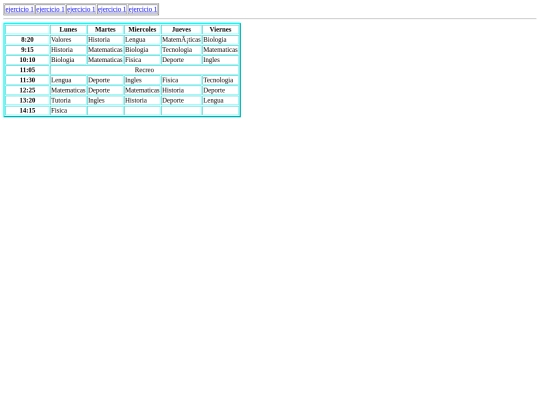Click "Lengua" in the 11:30 row
Image resolution: width=540 pixels, height=405 pixels.
click(x=68, y=80)
